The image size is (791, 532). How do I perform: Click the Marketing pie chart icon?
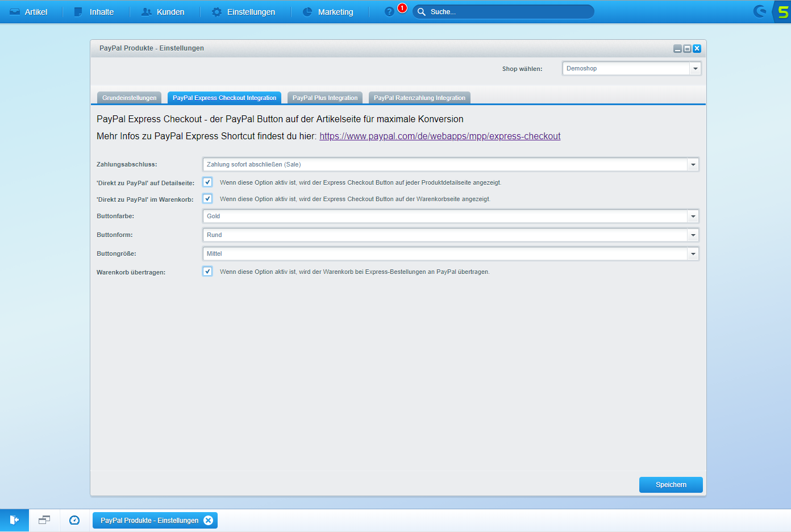coord(307,12)
